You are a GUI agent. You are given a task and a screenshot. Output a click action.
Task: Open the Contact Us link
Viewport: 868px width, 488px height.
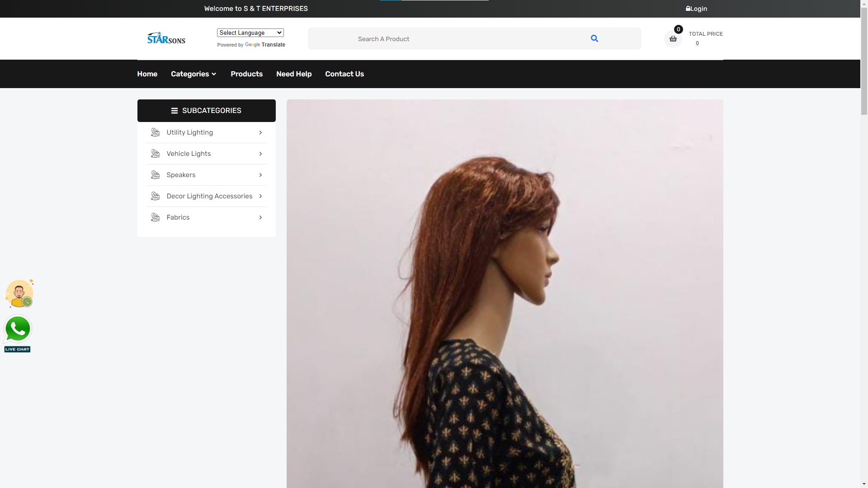[344, 74]
